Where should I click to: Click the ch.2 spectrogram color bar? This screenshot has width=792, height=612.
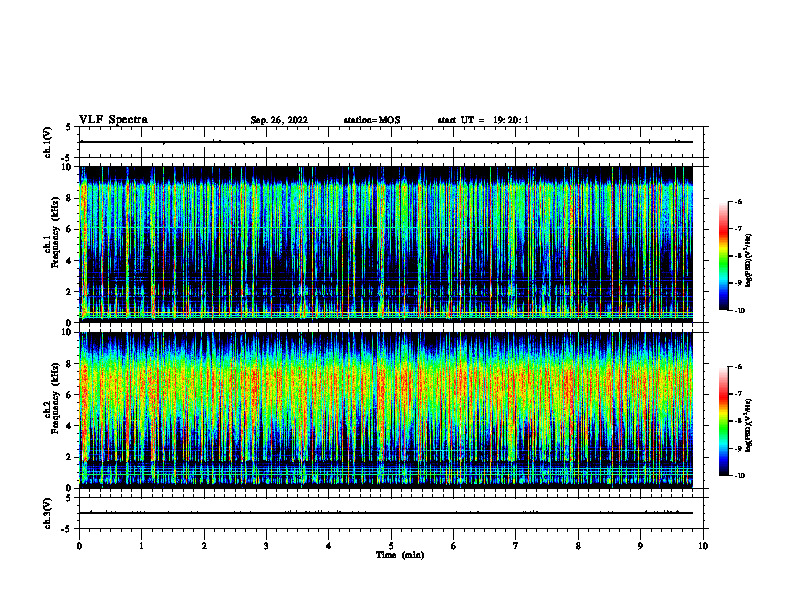click(724, 421)
